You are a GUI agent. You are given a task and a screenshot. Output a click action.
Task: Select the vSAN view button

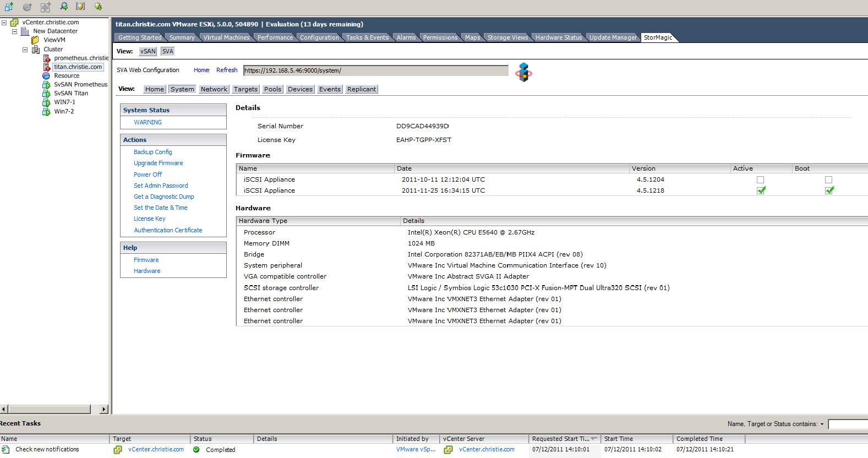148,51
